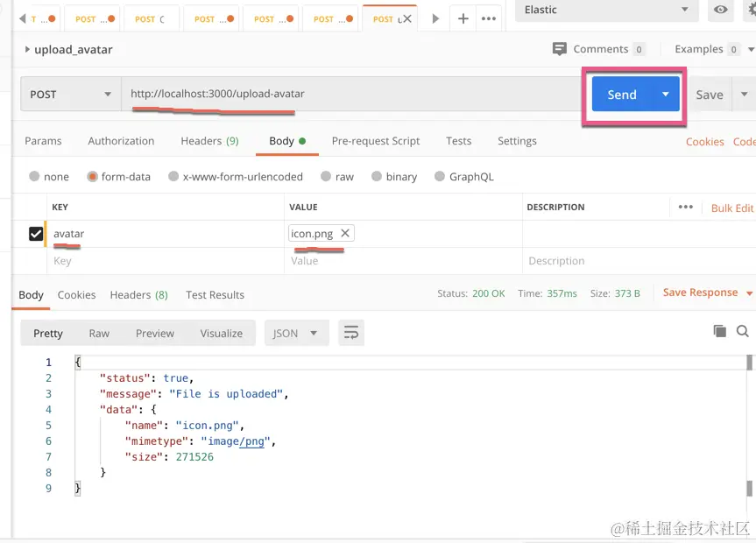Viewport: 756px width, 543px height.
Task: Open the Test Results tab
Action: 215,294
